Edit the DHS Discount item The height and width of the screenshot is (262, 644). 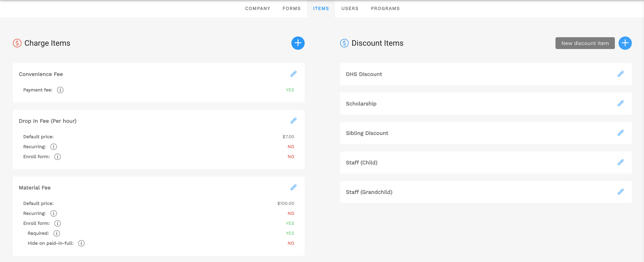click(620, 74)
